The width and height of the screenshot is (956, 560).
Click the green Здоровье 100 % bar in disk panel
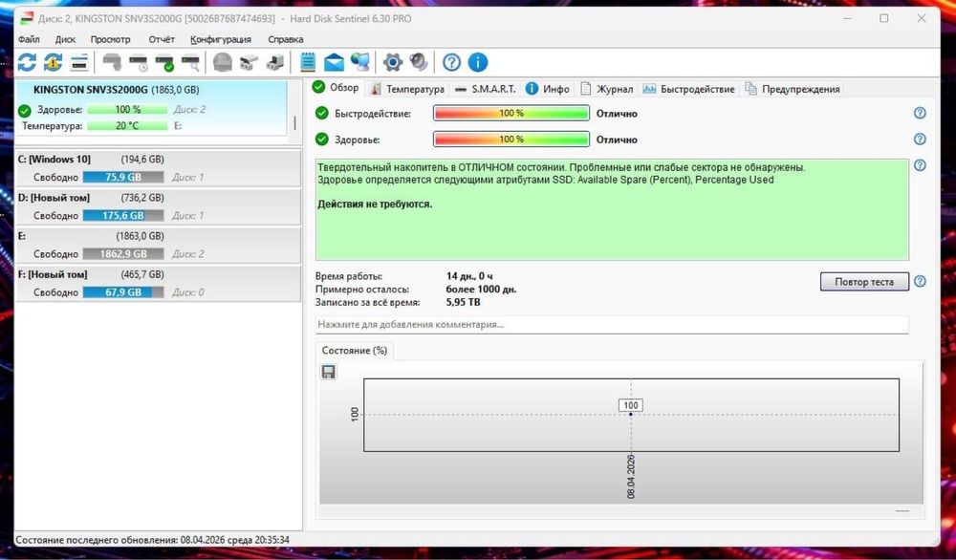tap(127, 110)
